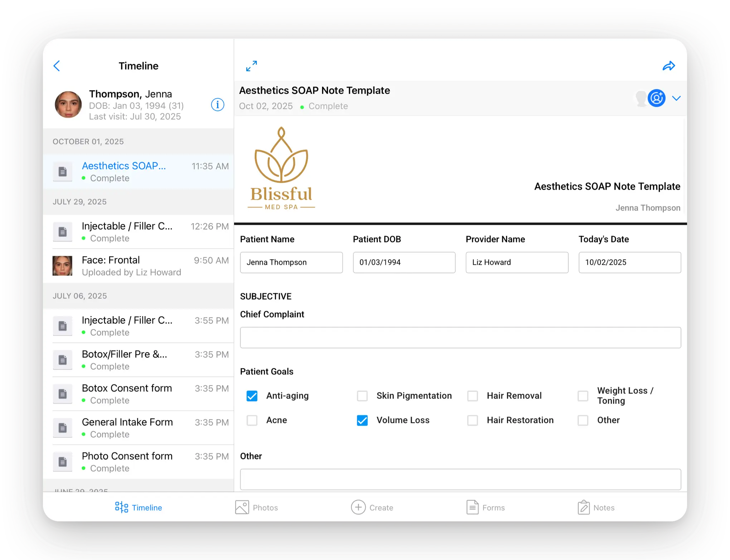Click the Other goals text box
Viewport: 730px width, 560px height.
tap(461, 479)
